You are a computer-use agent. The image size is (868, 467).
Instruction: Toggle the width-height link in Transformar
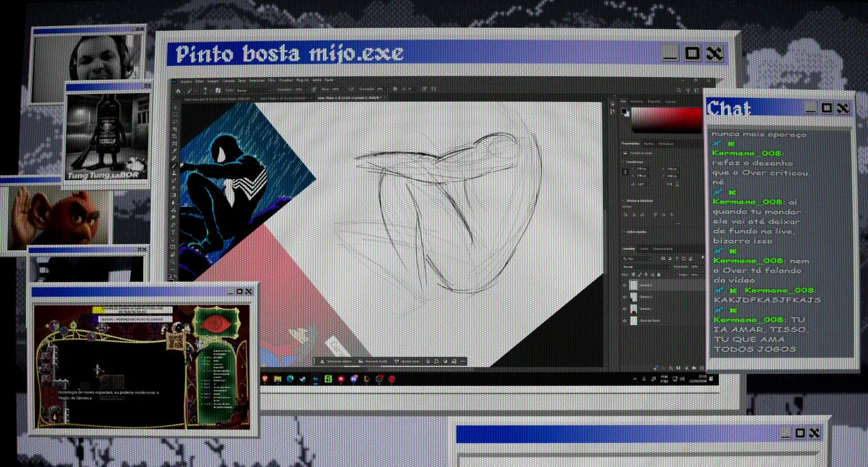tap(626, 172)
